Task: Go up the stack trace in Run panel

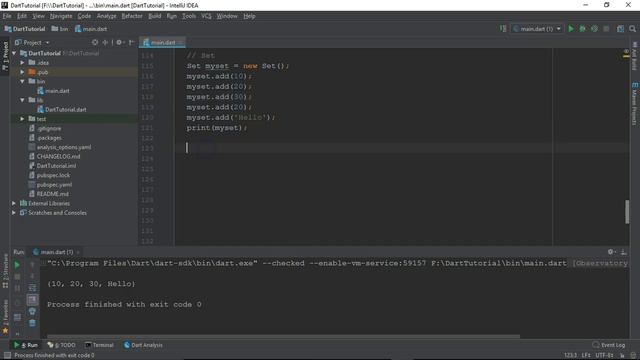Action: click(32, 265)
